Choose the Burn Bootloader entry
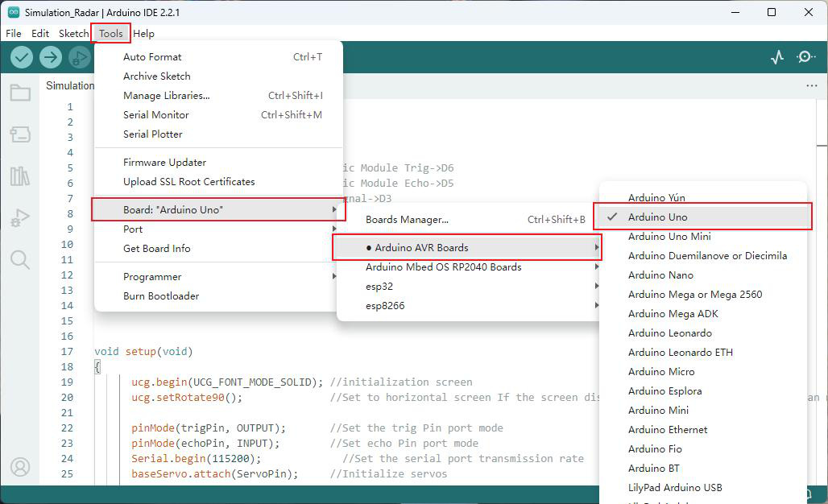Viewport: 828px width, 504px height. point(218,296)
